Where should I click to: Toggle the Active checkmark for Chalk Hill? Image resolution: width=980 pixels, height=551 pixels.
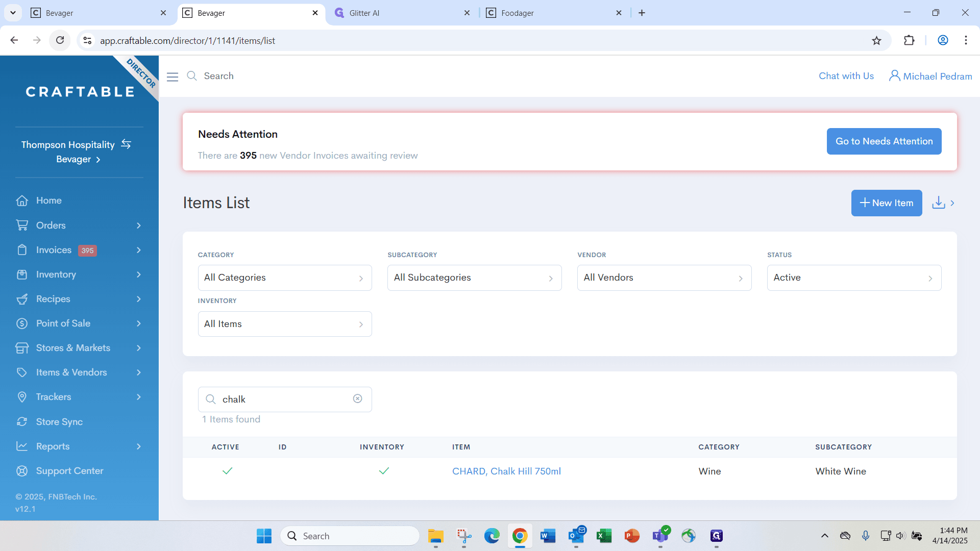(228, 471)
